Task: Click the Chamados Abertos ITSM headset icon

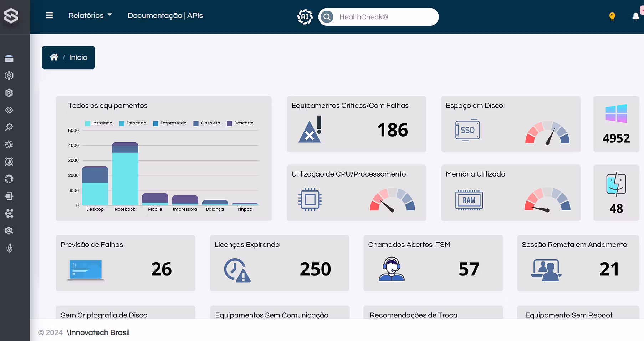Action: [x=392, y=269]
